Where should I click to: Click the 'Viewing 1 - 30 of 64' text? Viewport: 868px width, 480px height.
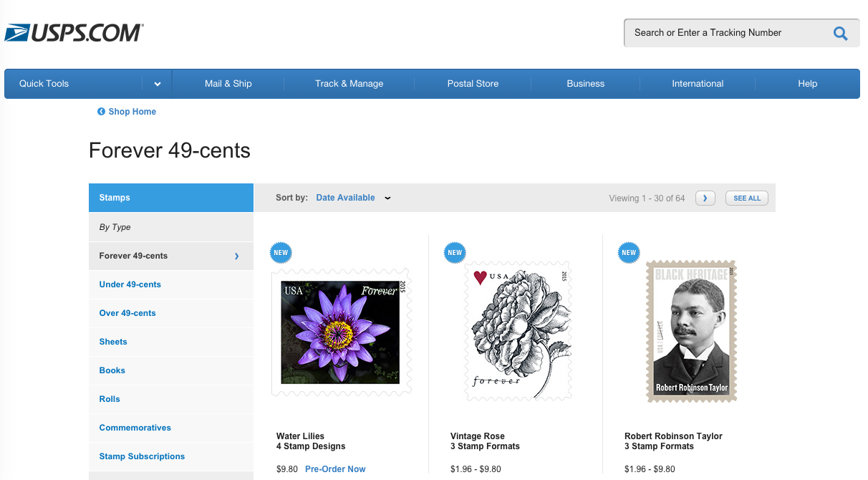click(647, 198)
